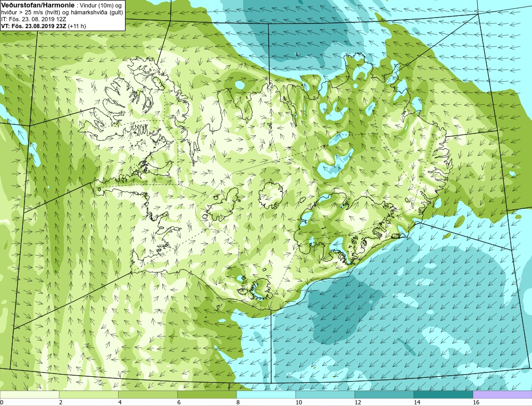Click the 'Veðurstofan/Harmonie' title text
Viewport: 532px width, 406px height.
point(37,5)
